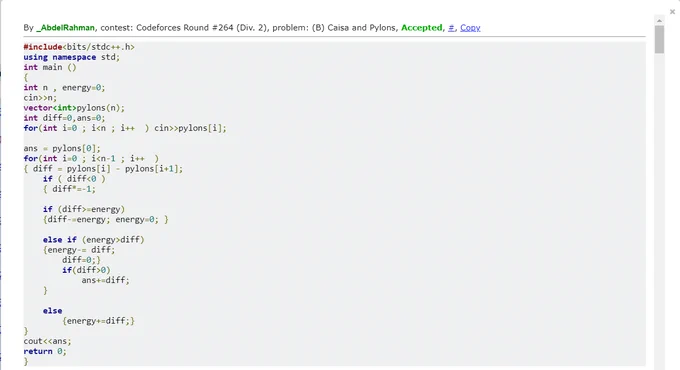Click the 'for(int i=0 ; i<n-1 ; i++ )' line
The height and width of the screenshot is (370, 680).
[91, 158]
